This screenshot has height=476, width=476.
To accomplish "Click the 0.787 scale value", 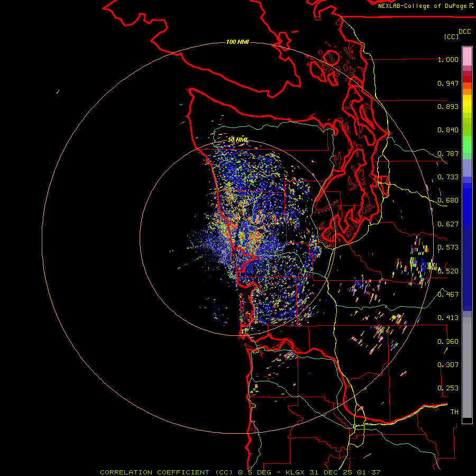I will coord(448,153).
